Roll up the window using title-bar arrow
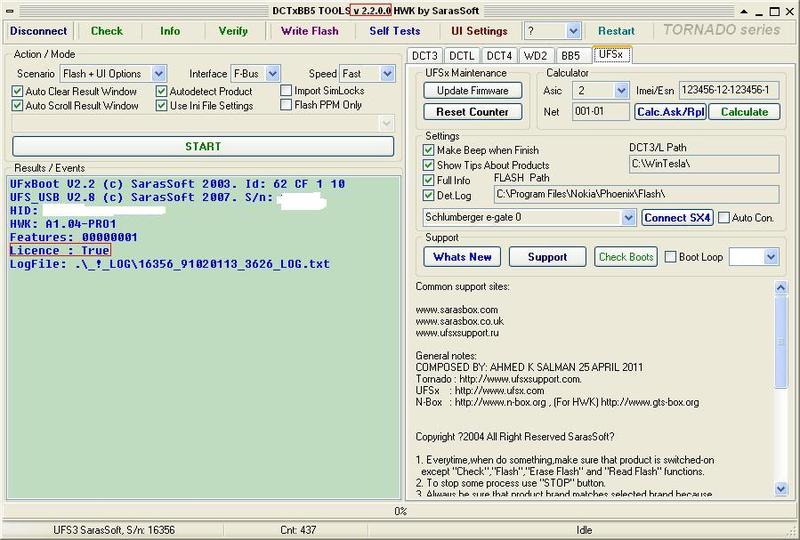 744,11
